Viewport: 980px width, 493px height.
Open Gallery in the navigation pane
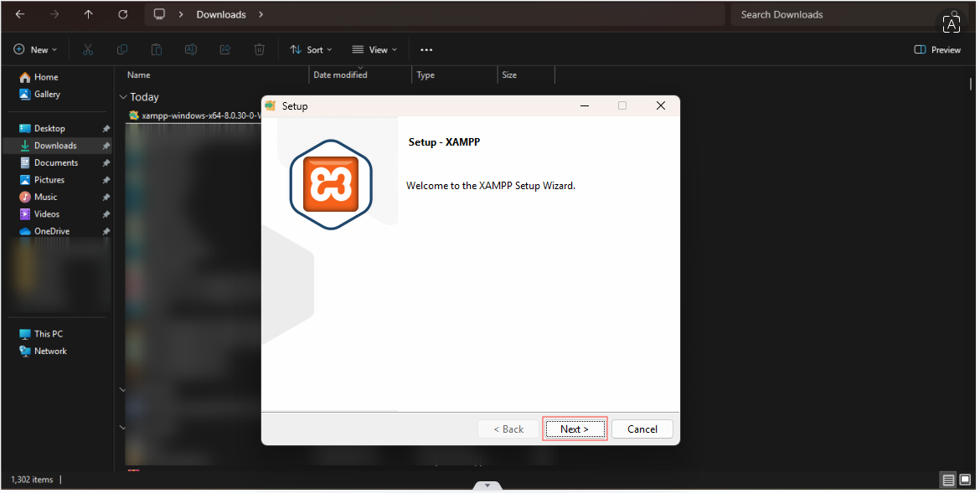[40, 94]
